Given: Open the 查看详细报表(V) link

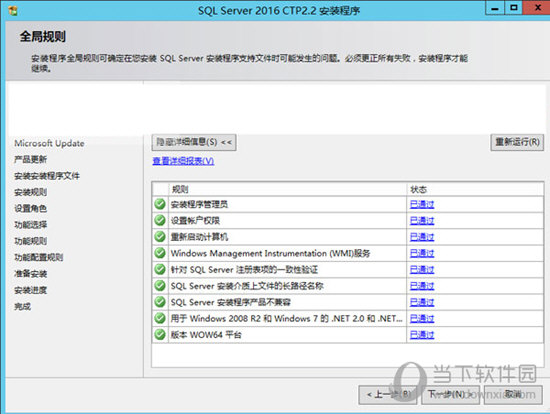Looking at the screenshot, I should pyautogui.click(x=183, y=161).
